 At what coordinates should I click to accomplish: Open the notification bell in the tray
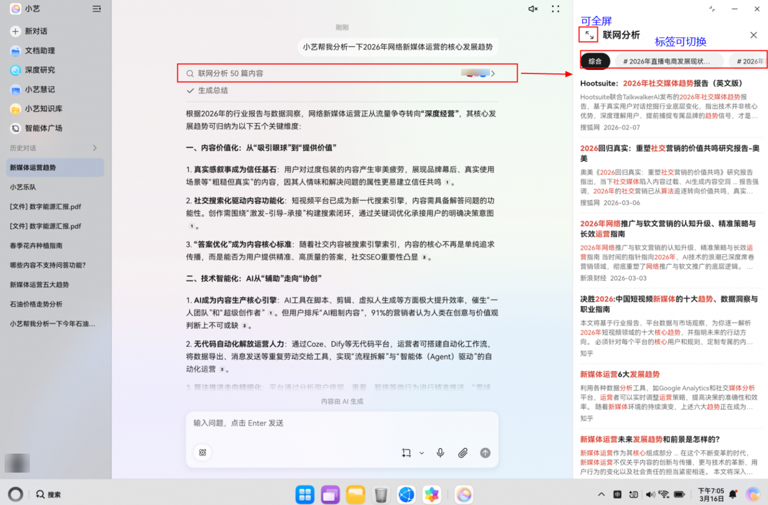pos(733,494)
